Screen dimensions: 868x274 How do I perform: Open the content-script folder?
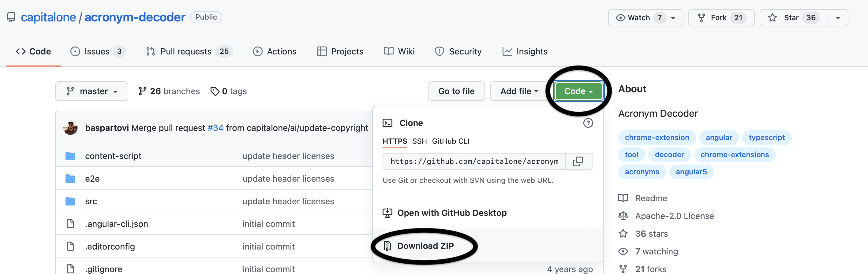click(113, 156)
